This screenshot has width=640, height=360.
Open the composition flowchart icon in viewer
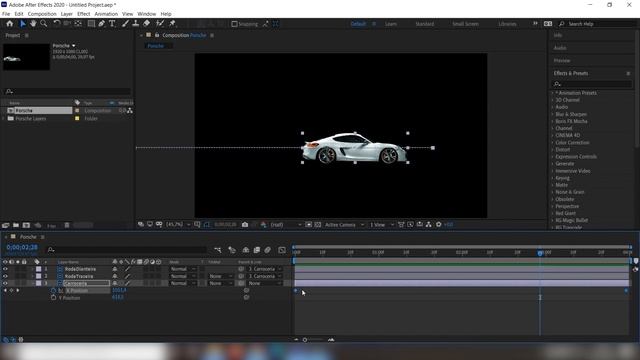pyautogui.click(x=429, y=224)
